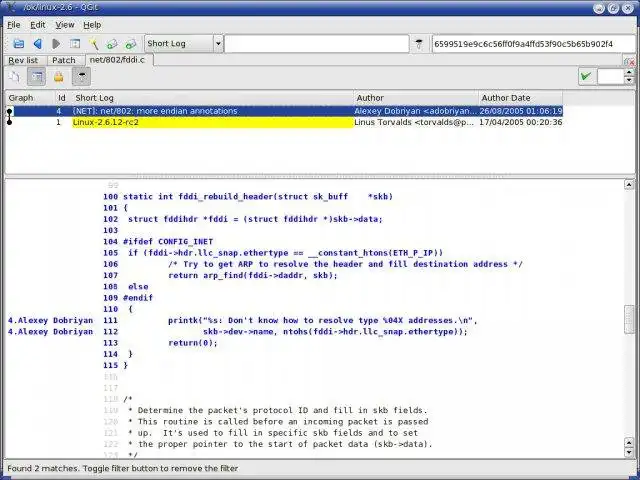The height and width of the screenshot is (480, 640).
Task: Toggle the filter funnel button in file toolbar
Action: [x=81, y=76]
